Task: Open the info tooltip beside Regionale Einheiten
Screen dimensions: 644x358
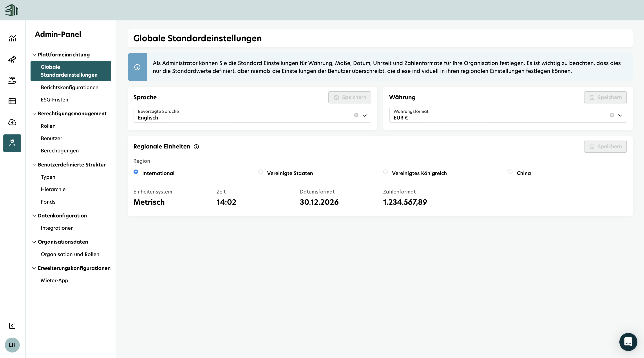Action: point(197,147)
